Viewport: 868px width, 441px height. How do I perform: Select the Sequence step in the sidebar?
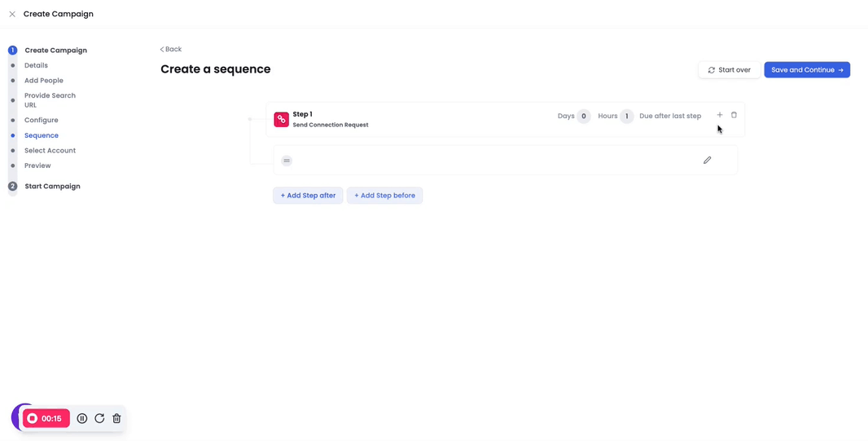41,135
